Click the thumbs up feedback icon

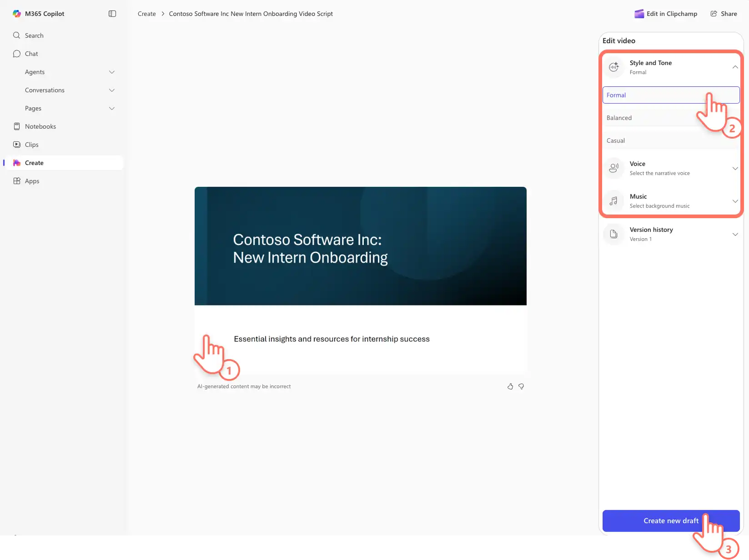point(510,386)
